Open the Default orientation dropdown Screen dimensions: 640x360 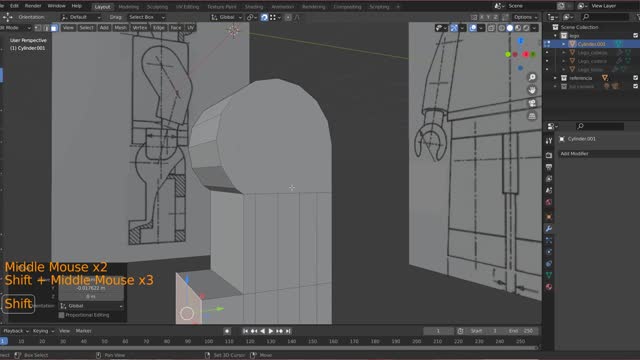click(x=80, y=17)
